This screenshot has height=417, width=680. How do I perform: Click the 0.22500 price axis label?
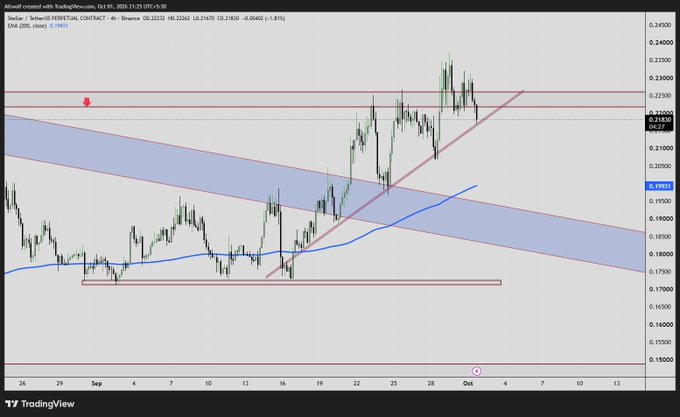[x=660, y=95]
